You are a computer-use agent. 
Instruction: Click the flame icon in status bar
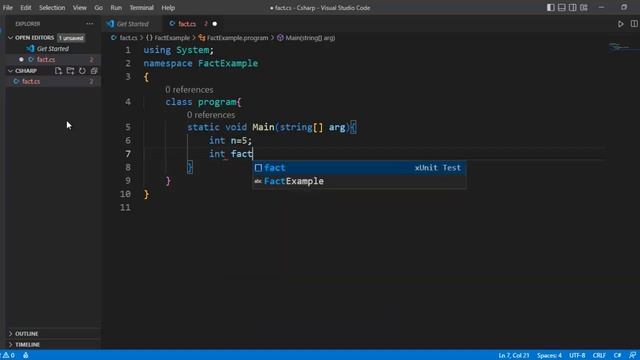click(26, 355)
